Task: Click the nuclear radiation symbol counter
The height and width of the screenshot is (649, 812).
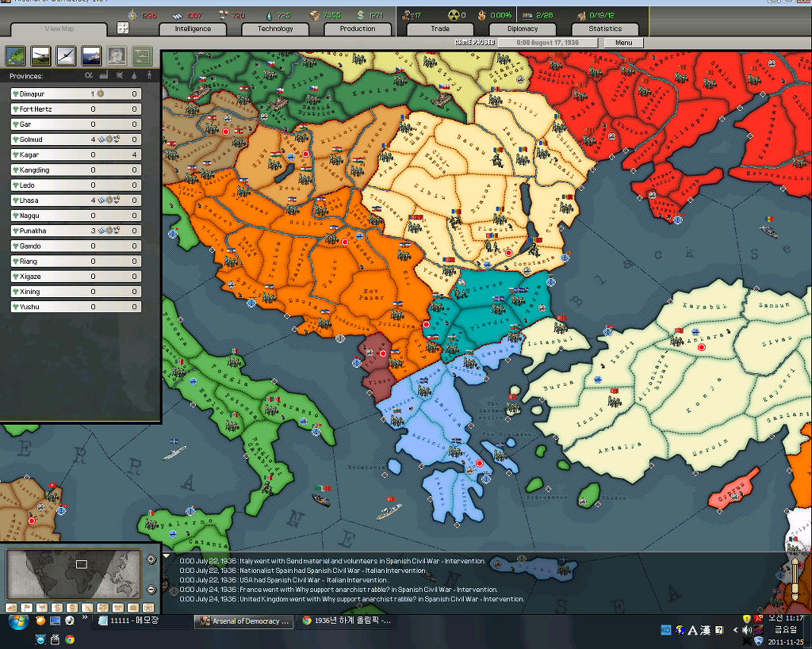Action: pyautogui.click(x=454, y=15)
